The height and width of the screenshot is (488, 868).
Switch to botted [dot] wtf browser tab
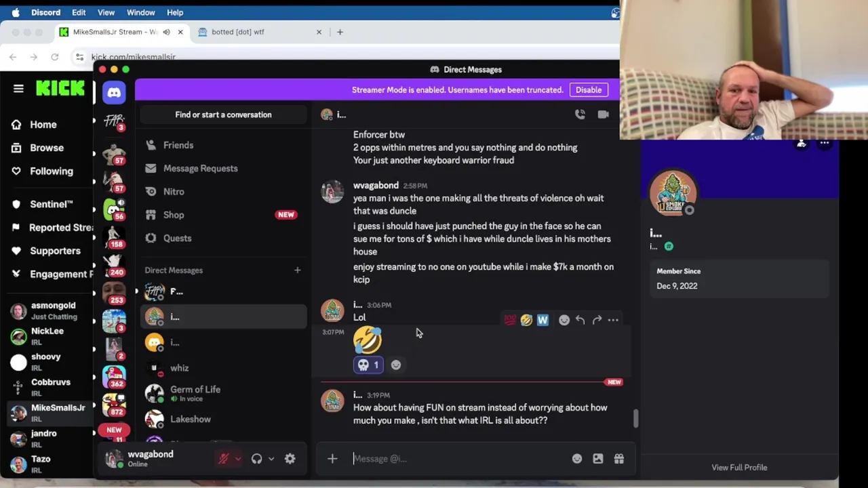click(260, 32)
